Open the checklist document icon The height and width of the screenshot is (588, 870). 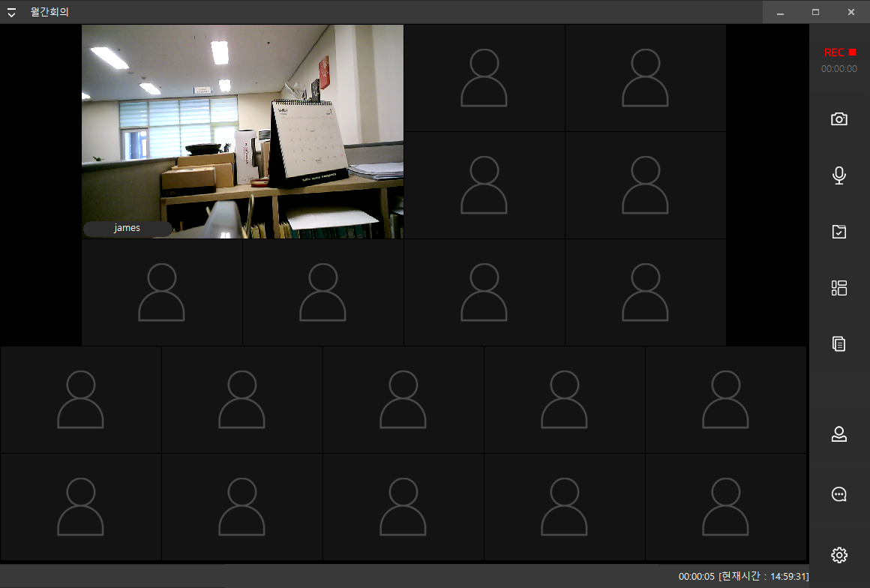[839, 231]
